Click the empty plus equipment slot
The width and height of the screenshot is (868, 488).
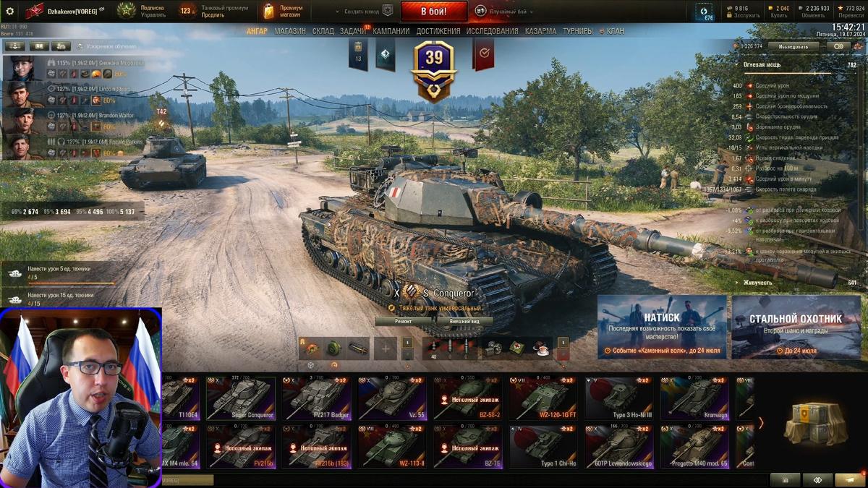tap(386, 348)
